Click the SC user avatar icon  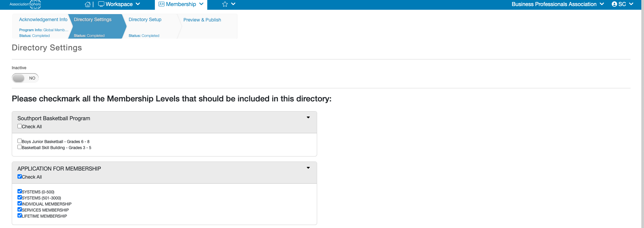614,4
